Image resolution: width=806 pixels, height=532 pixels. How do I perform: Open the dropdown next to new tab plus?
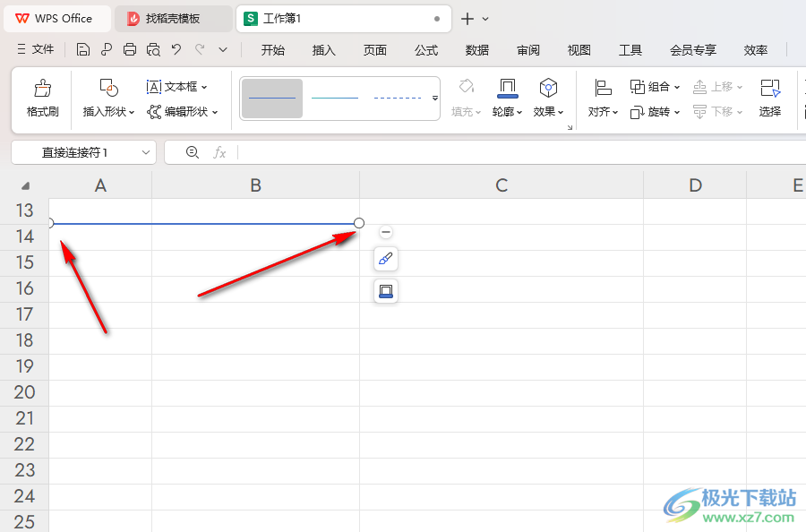click(x=485, y=19)
